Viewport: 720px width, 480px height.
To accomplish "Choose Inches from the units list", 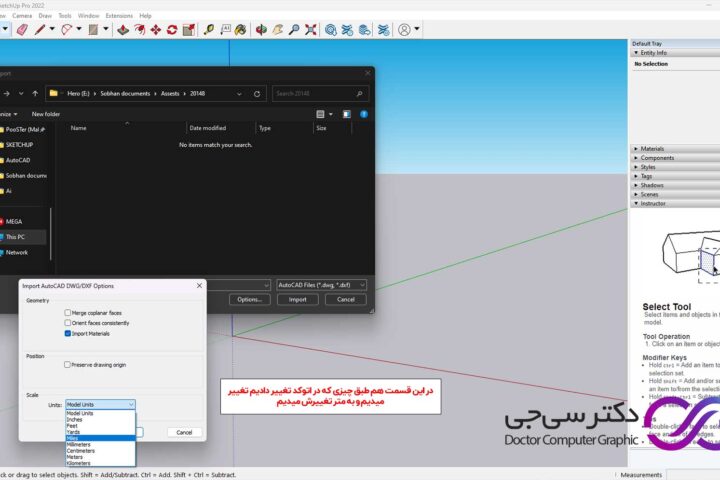I will point(101,420).
